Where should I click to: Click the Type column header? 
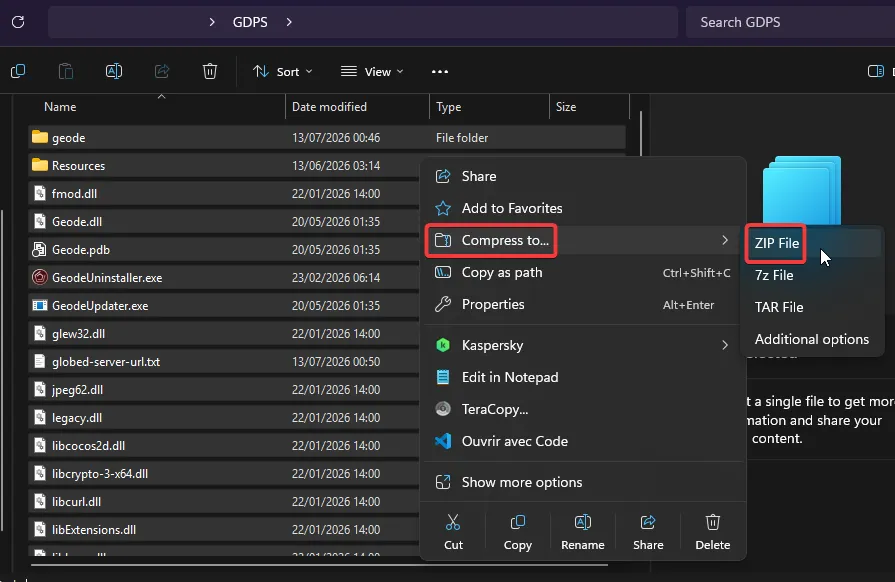pyautogui.click(x=489, y=107)
